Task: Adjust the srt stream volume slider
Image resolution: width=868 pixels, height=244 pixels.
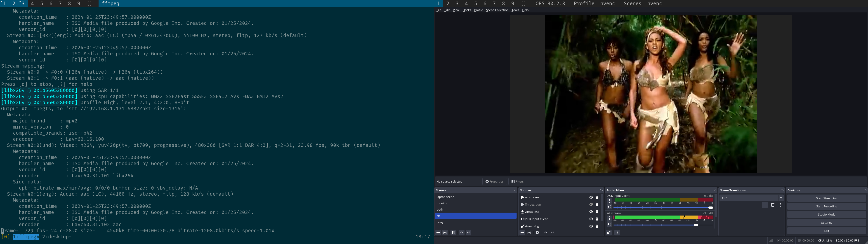Action: [696, 225]
